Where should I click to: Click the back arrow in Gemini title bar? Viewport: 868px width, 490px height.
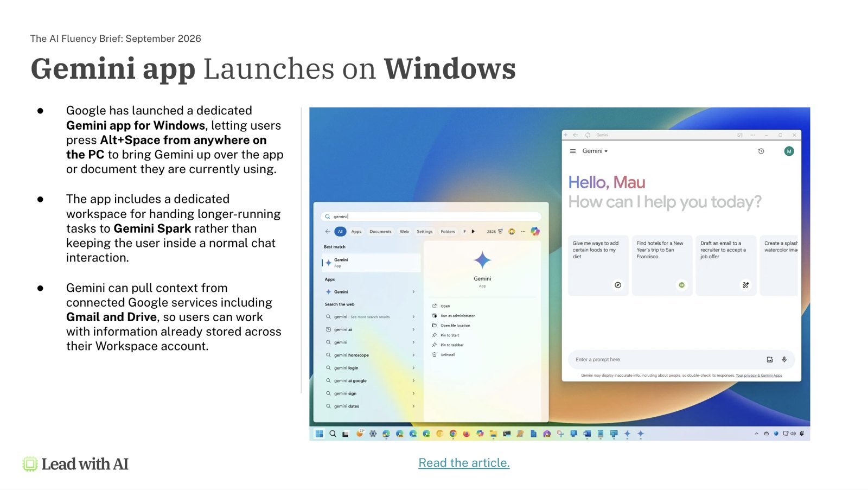coord(576,135)
